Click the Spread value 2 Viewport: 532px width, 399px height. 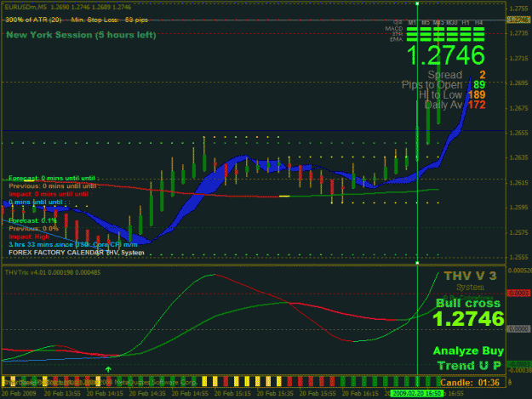(x=482, y=75)
